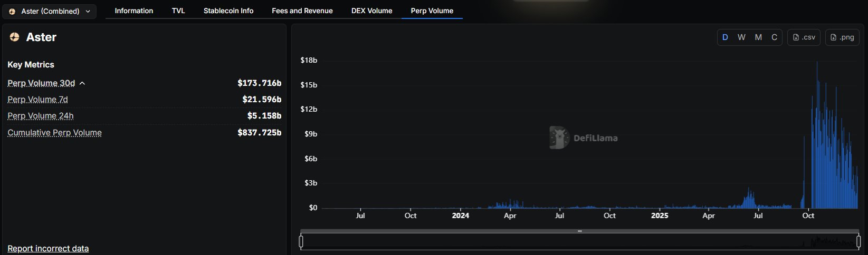Viewport: 868px width, 255px height.
Task: Click the 2024 x-axis label
Action: 460,215
